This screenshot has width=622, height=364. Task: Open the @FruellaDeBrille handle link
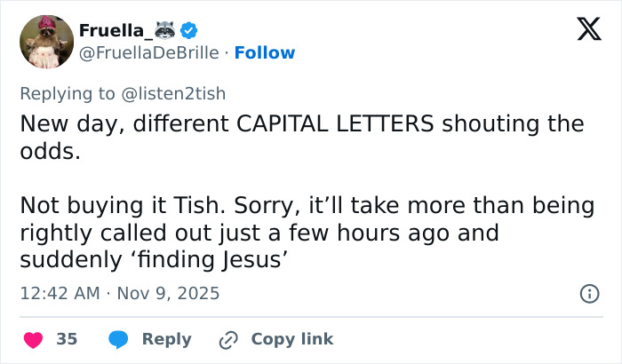click(148, 52)
